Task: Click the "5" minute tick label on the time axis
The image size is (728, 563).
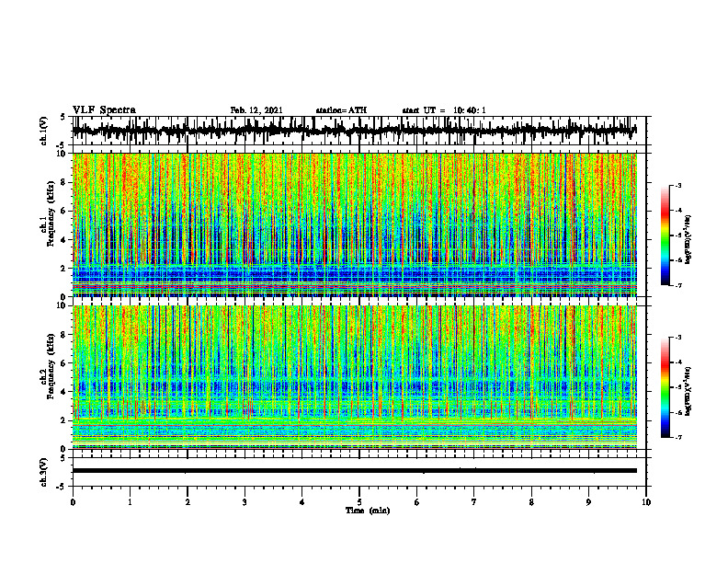Action: pos(359,502)
